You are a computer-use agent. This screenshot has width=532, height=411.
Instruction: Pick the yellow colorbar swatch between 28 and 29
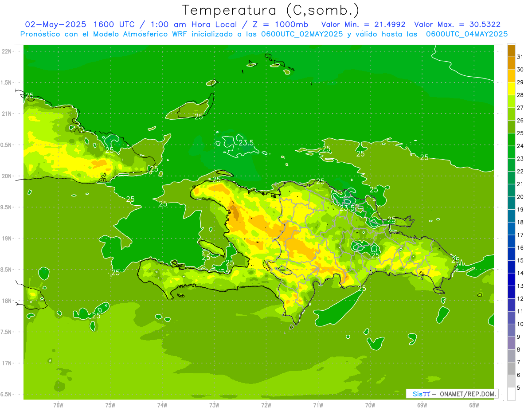(511, 89)
